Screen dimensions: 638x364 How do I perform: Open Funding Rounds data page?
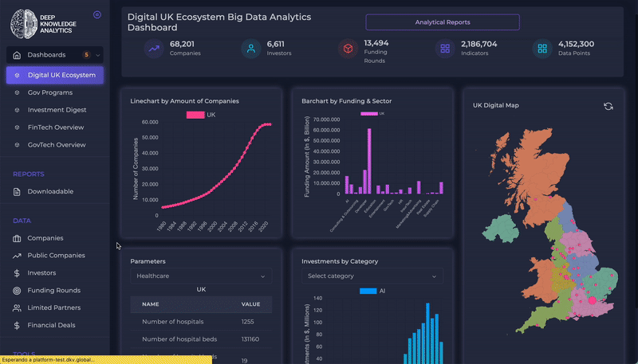point(53,291)
